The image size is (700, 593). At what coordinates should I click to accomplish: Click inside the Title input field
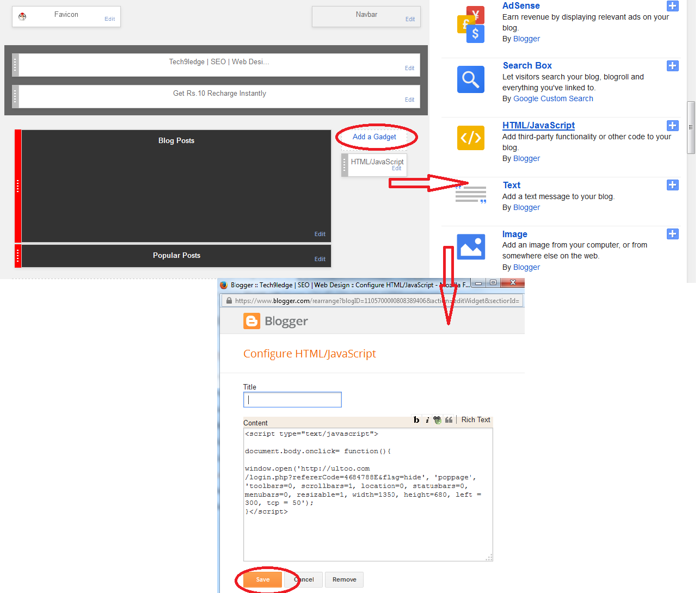click(292, 399)
